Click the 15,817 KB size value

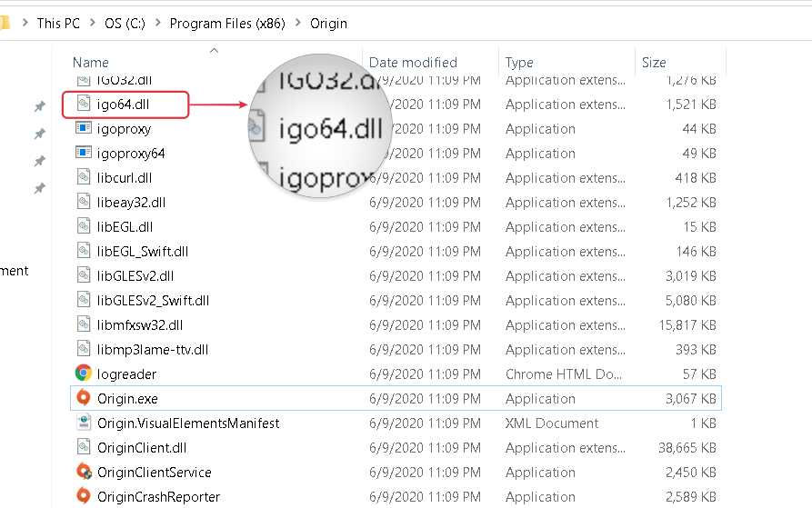[x=687, y=325]
